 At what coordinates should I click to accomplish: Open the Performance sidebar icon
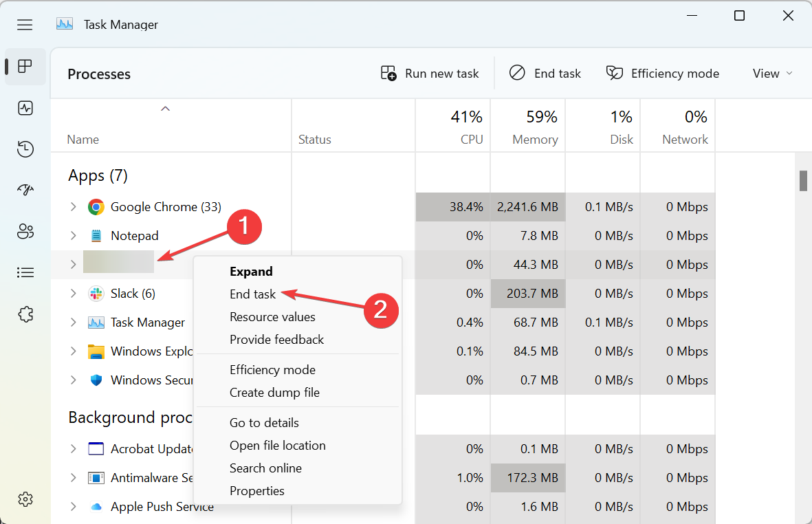[25, 108]
